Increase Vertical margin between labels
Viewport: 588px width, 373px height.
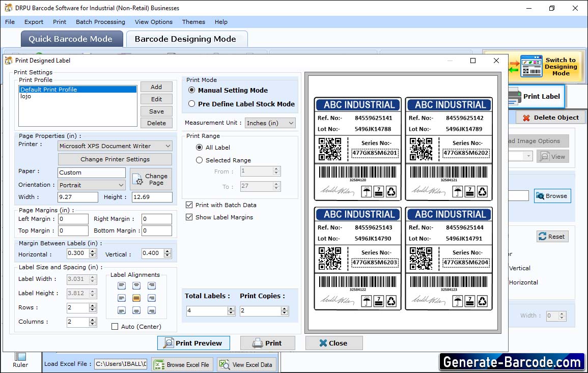coord(167,251)
